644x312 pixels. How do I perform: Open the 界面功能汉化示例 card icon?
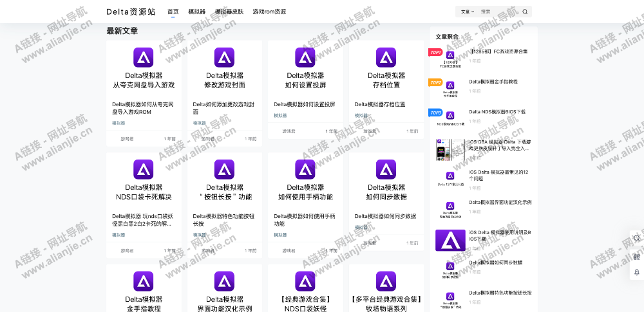coord(224,281)
